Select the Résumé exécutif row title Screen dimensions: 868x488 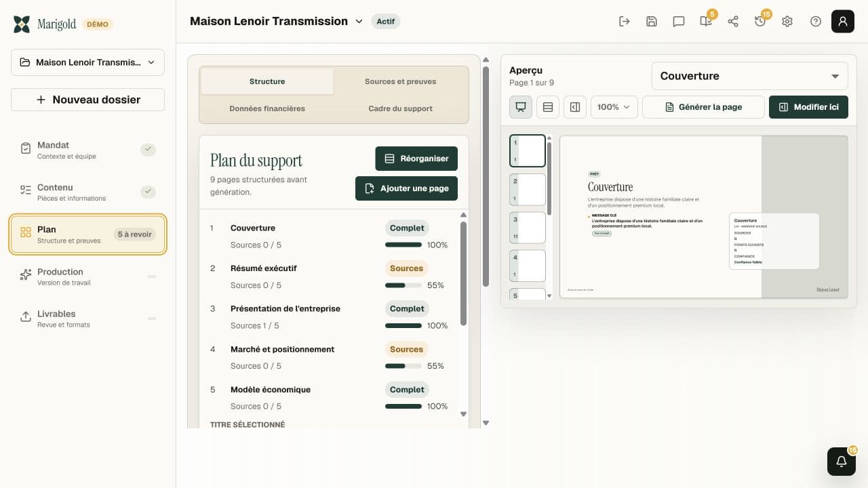coord(264,268)
